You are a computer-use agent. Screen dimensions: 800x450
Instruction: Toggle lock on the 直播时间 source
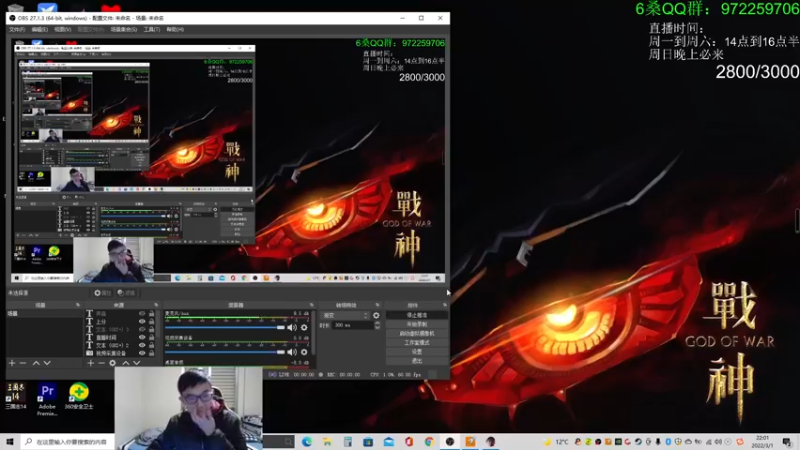coord(152,337)
